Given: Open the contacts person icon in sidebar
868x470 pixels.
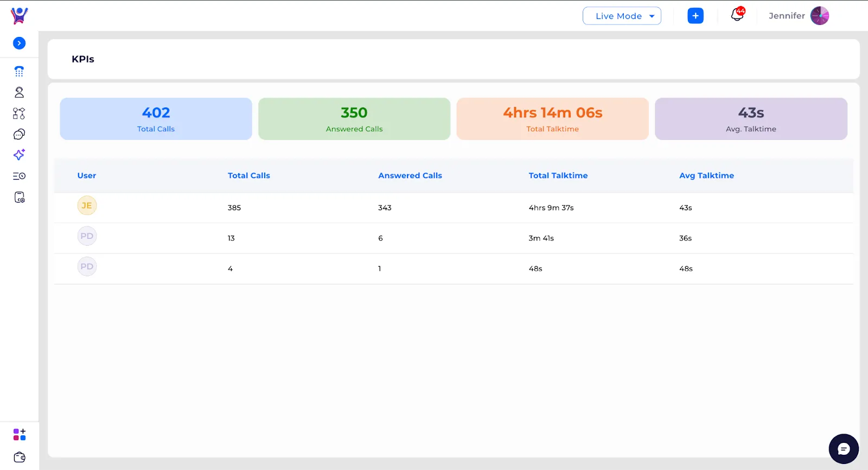Looking at the screenshot, I should point(19,92).
